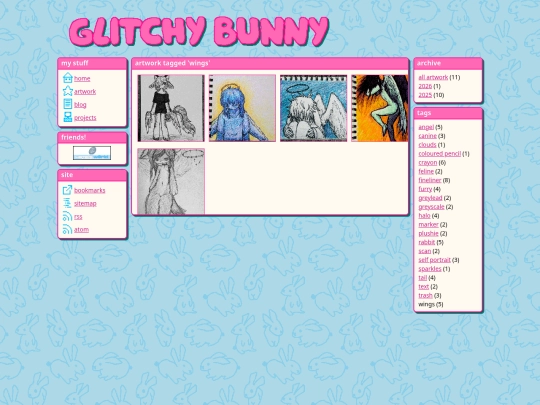Click the "artwork tagged 'wings'" heading

pos(173,63)
